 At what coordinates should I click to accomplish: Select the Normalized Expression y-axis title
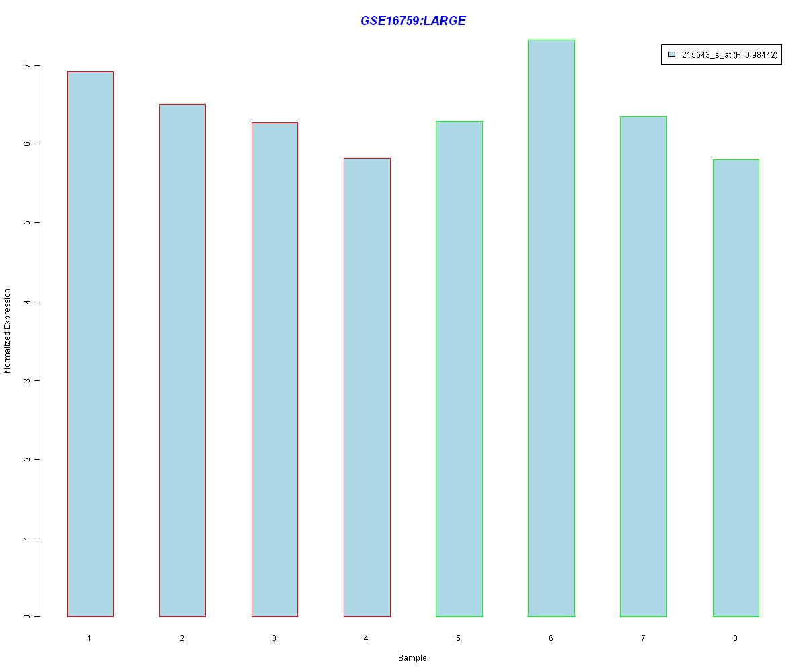(x=8, y=331)
